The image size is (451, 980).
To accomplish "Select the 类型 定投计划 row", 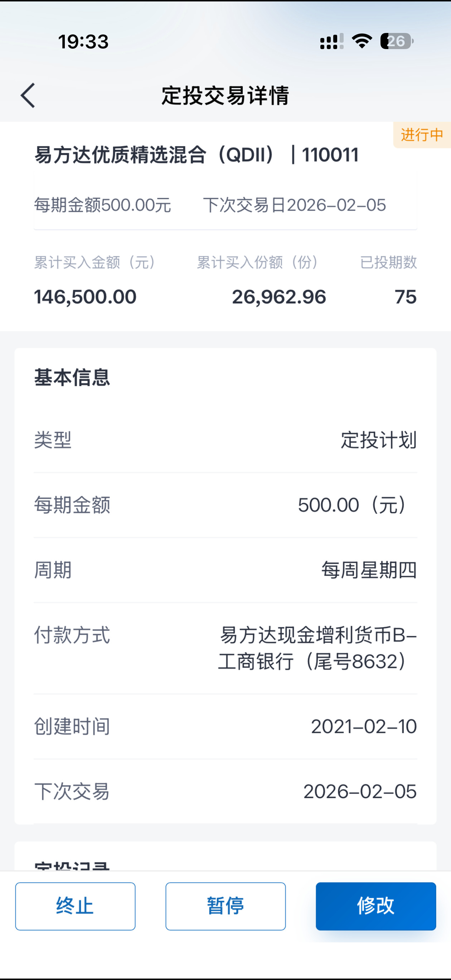I will [225, 440].
